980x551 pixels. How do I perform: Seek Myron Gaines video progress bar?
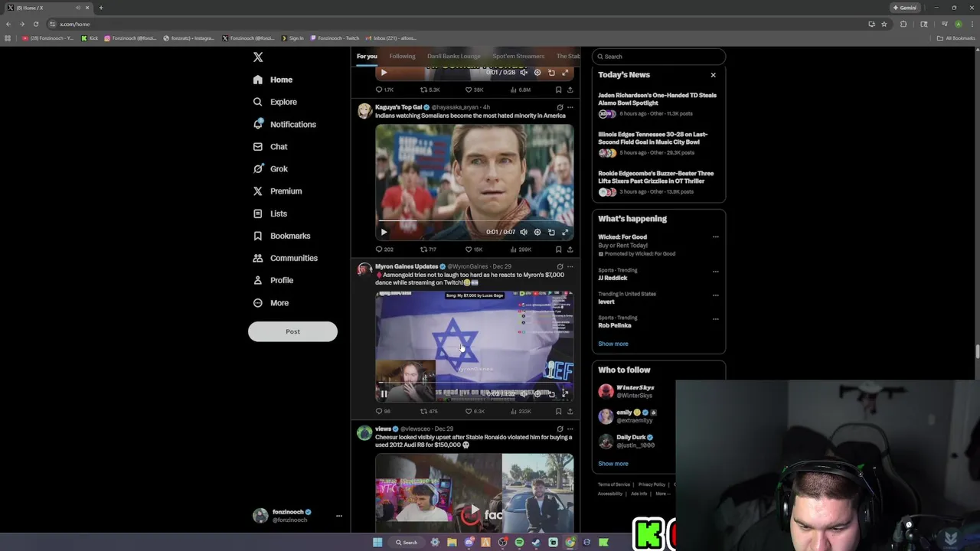(x=474, y=384)
